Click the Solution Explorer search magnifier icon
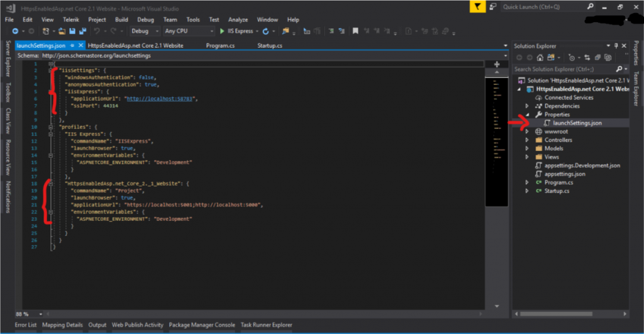This screenshot has width=644, height=334. (619, 69)
